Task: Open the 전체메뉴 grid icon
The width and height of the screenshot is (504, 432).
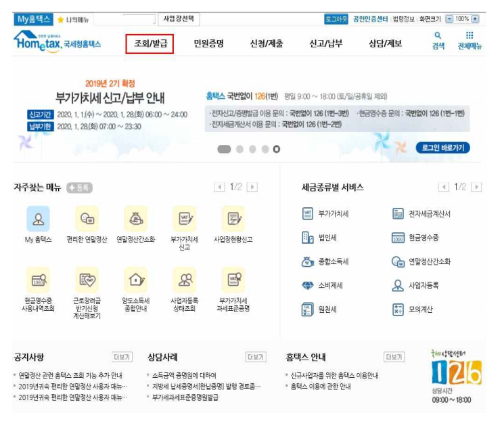Action: 469,36
